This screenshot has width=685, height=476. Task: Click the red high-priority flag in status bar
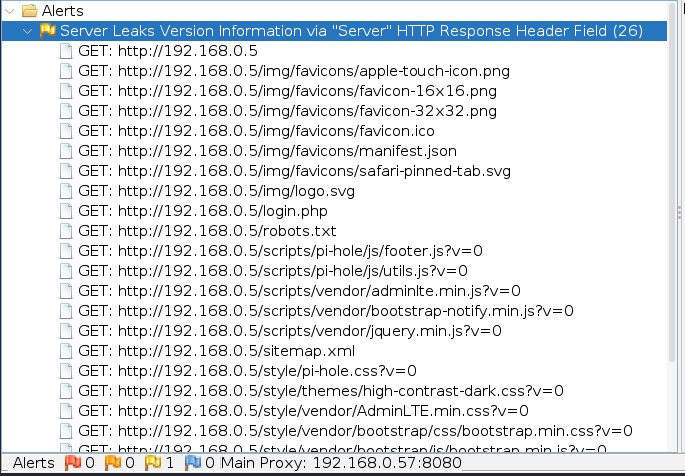73,463
